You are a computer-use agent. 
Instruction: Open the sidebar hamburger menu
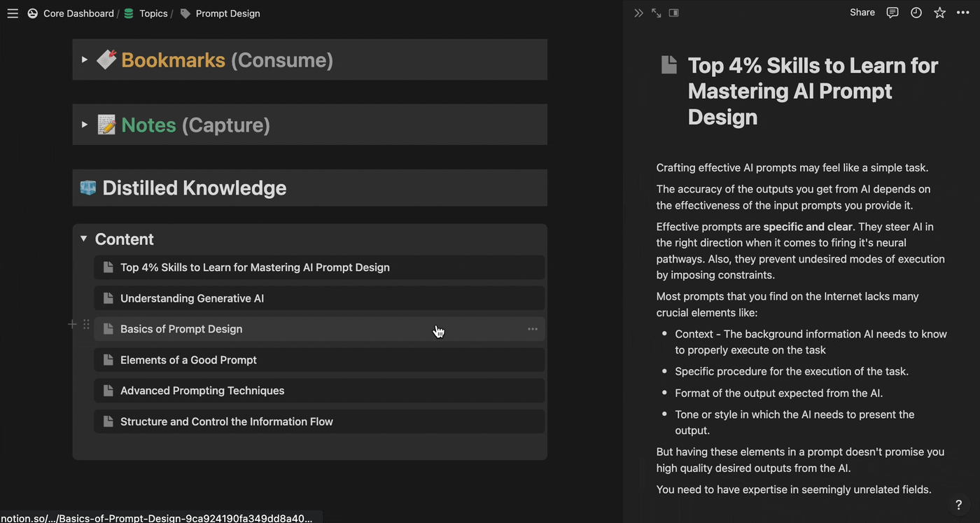12,13
